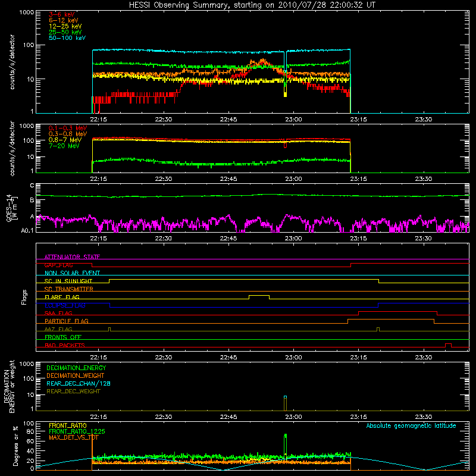
Task: Click the REAR_DEC_WEIGHT legend label
Action: [x=73, y=392]
